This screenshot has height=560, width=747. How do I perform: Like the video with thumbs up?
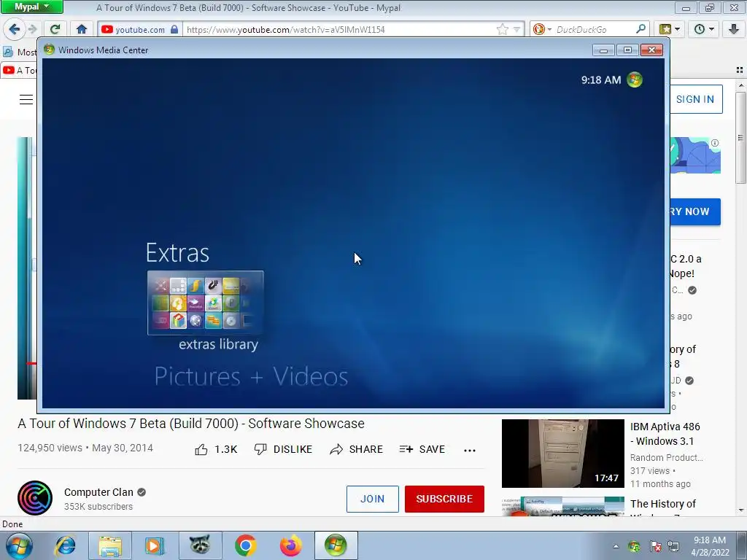[x=216, y=449]
